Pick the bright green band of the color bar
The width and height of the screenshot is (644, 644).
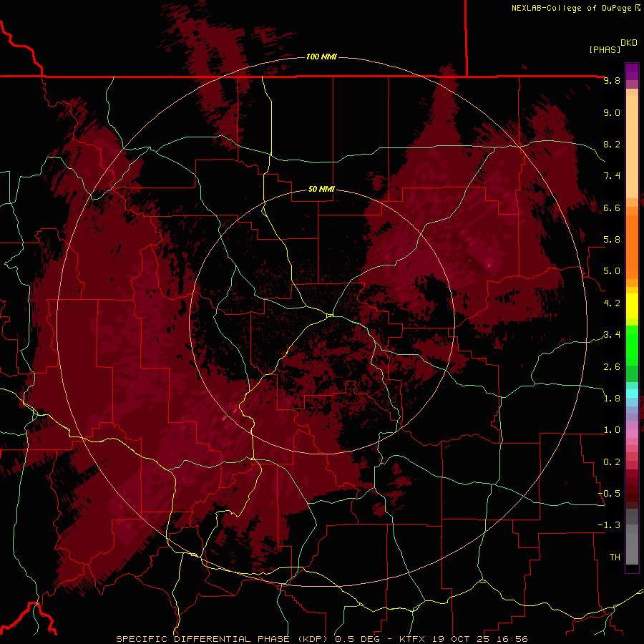click(x=632, y=346)
